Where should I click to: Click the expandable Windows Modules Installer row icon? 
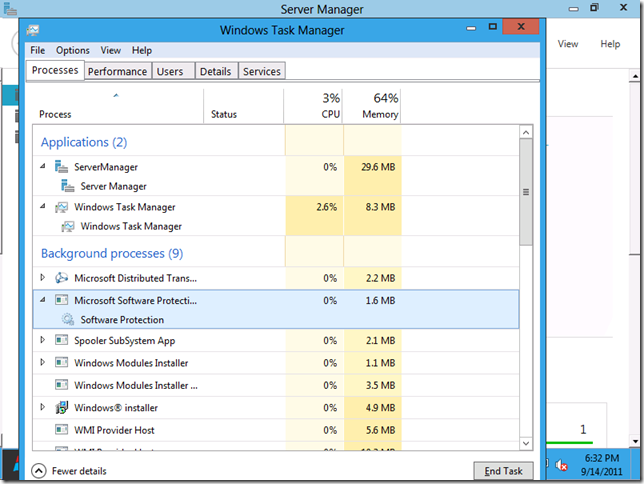[61, 363]
